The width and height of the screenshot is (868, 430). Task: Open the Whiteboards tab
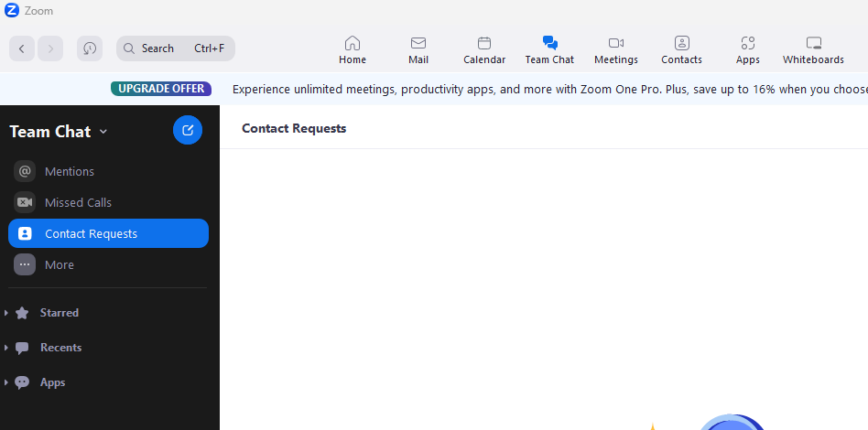813,50
